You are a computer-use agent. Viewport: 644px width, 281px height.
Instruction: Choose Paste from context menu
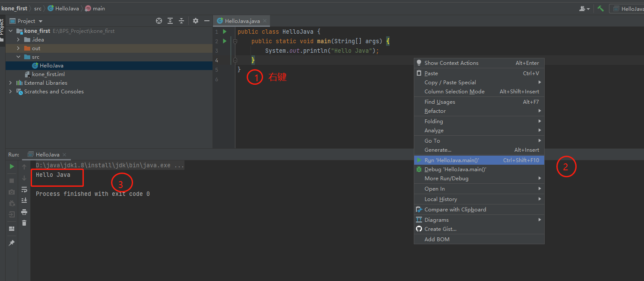tap(479, 73)
